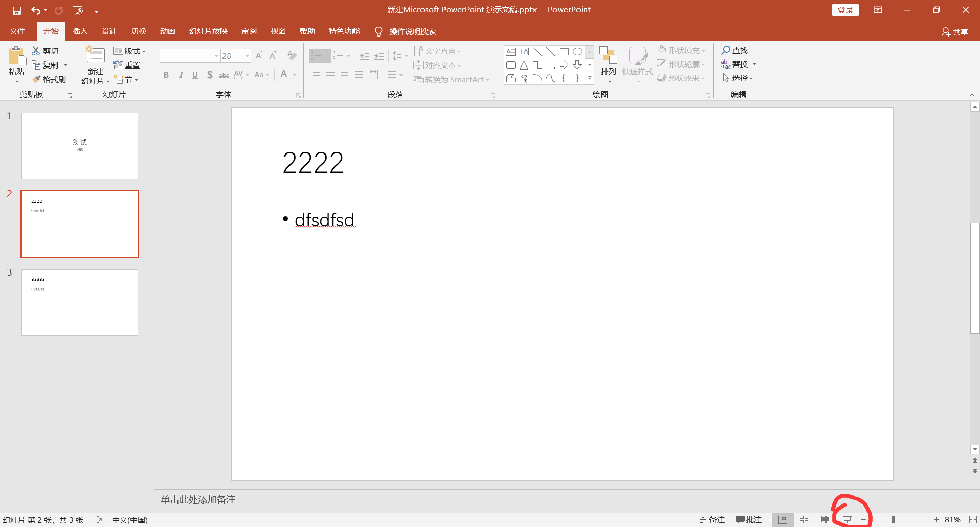Click the zoom slider handle
This screenshot has height=527, width=980.
pos(894,520)
